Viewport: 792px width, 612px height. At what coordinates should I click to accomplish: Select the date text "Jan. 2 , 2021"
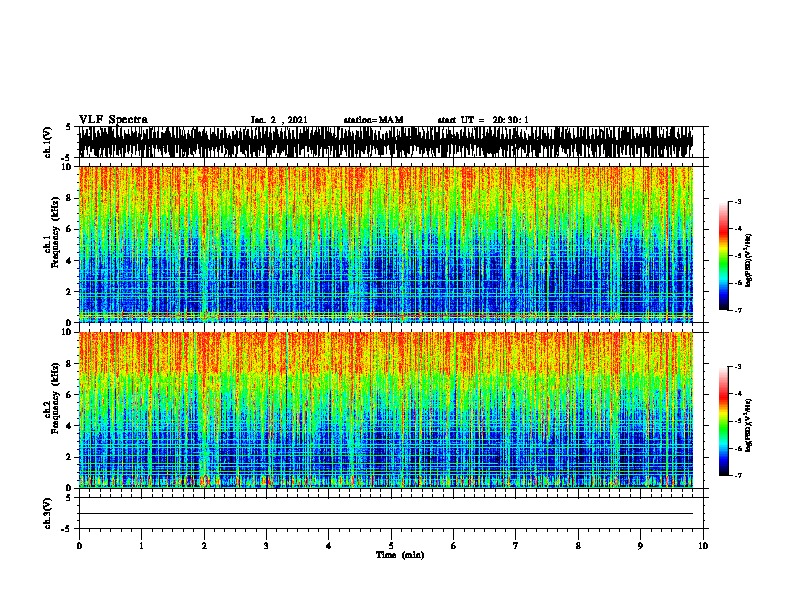pyautogui.click(x=279, y=120)
